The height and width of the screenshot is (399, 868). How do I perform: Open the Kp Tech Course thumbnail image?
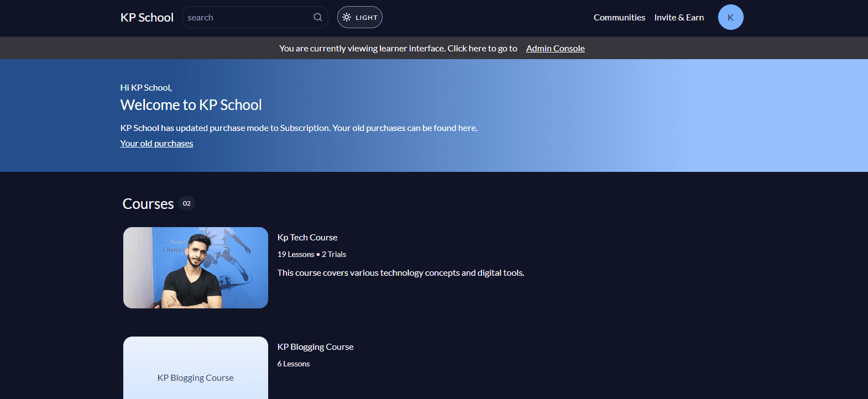(x=196, y=267)
